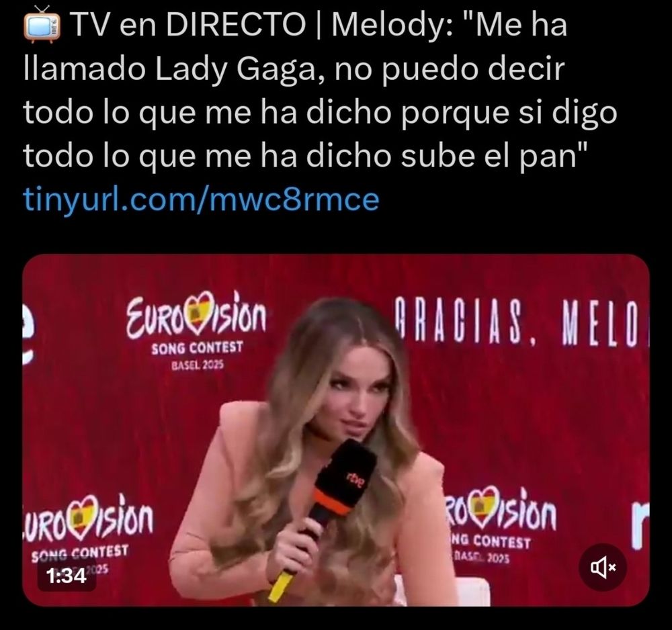Open the tinyurl.com/mwc8rmce link
The image size is (672, 630).
202,199
